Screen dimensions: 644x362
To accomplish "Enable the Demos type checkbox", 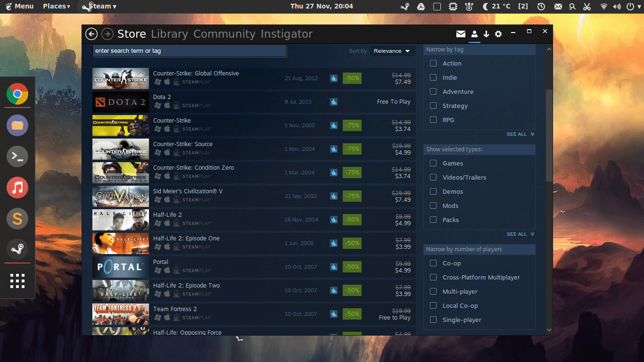I will 433,191.
